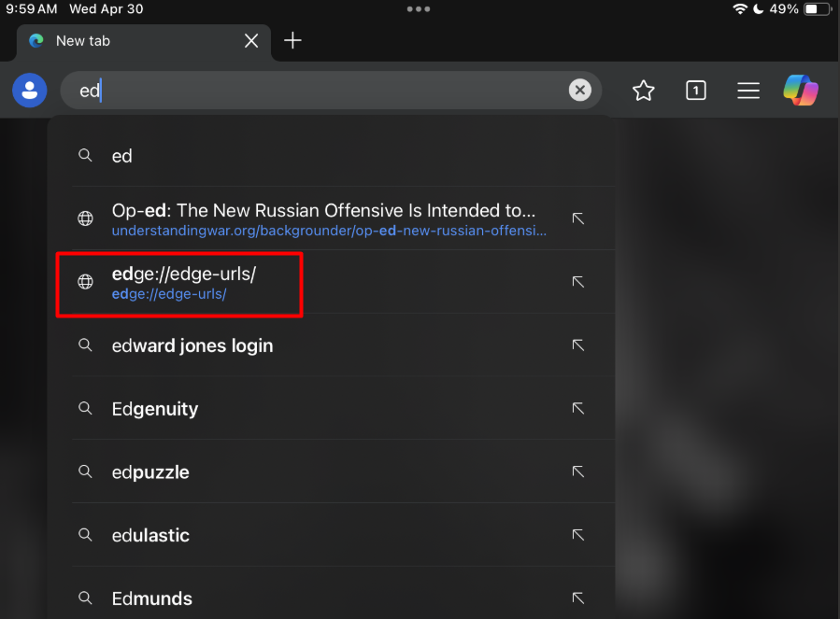
Task: Click the search icon beside edpuzzle
Action: (85, 471)
